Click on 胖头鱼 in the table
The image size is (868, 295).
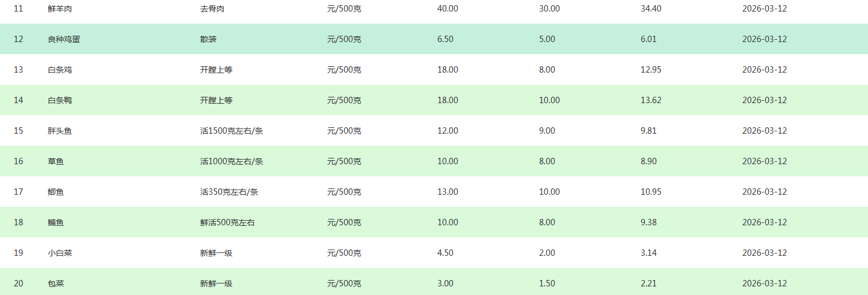(60, 131)
